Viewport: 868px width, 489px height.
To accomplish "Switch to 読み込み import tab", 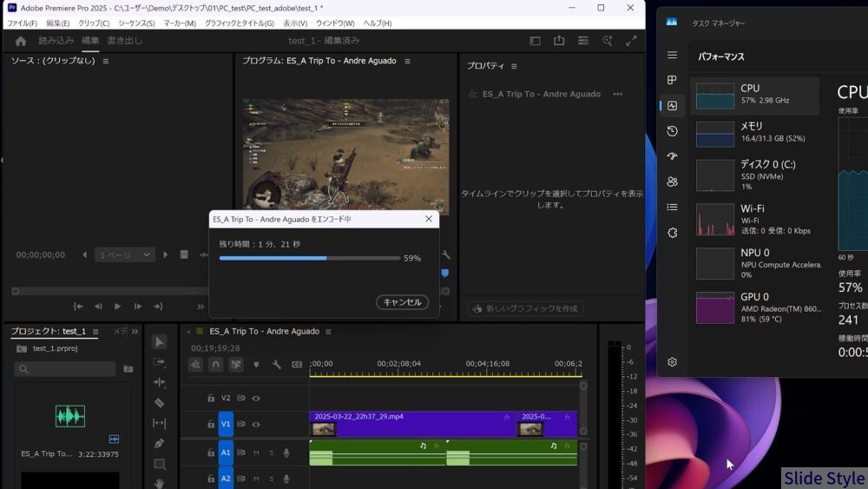I will tap(56, 41).
